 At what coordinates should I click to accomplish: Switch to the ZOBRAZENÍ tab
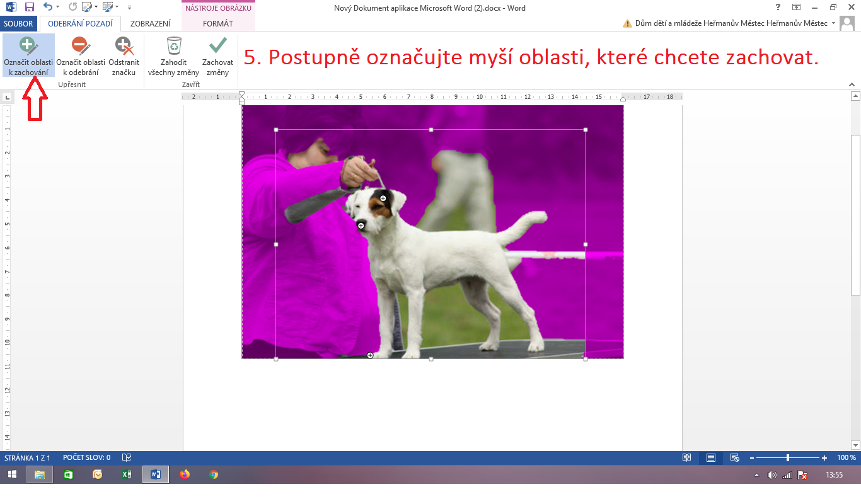[150, 23]
